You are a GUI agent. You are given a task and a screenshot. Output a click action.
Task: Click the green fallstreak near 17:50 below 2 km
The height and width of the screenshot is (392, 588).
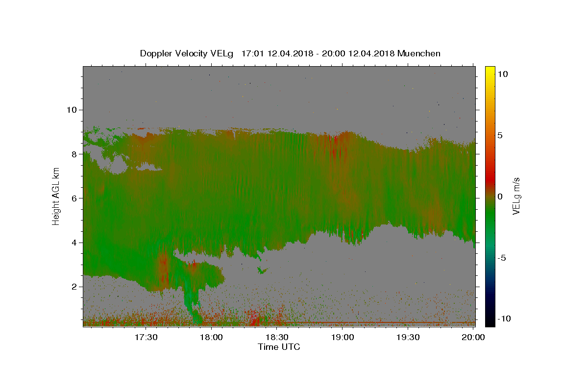[x=192, y=304]
